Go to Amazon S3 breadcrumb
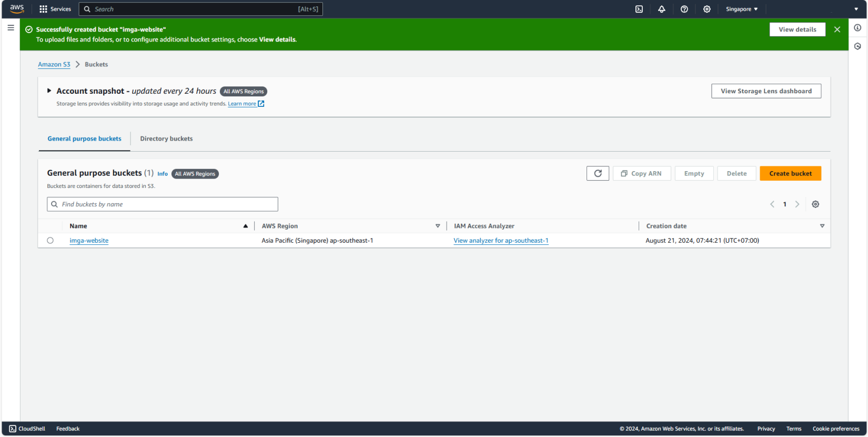Image resolution: width=868 pixels, height=437 pixels. (x=54, y=64)
